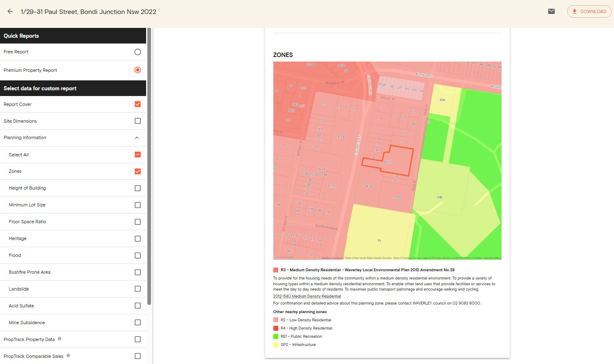This screenshot has width=614, height=364.
Task: Open the 2012-540 Medium Density Residential link
Action: click(x=307, y=296)
